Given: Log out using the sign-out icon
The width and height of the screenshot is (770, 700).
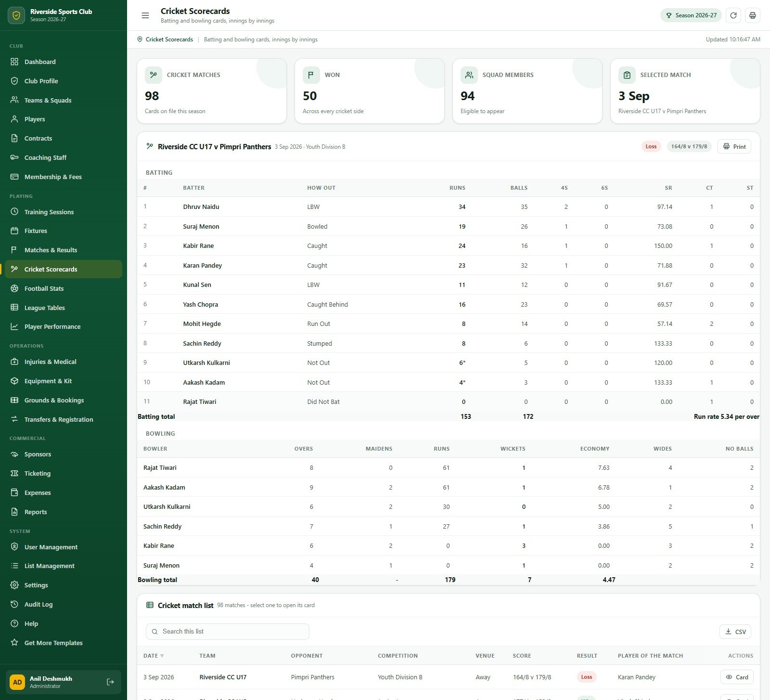Looking at the screenshot, I should (x=110, y=682).
